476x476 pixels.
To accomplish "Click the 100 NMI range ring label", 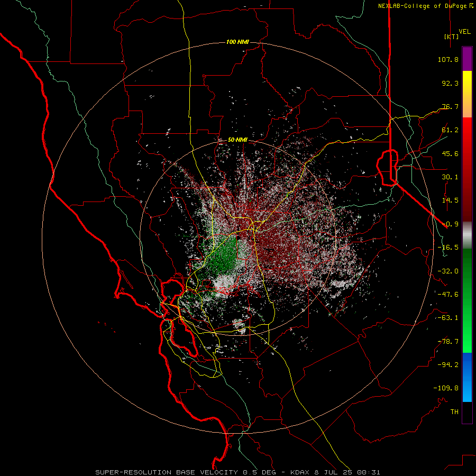I will tap(237, 42).
